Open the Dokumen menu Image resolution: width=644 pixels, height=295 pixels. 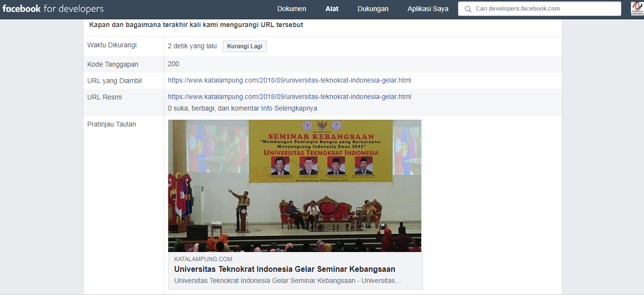click(292, 9)
